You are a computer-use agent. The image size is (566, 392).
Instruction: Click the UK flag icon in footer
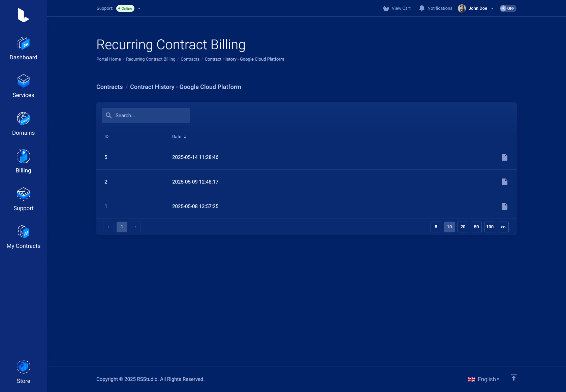click(x=472, y=380)
